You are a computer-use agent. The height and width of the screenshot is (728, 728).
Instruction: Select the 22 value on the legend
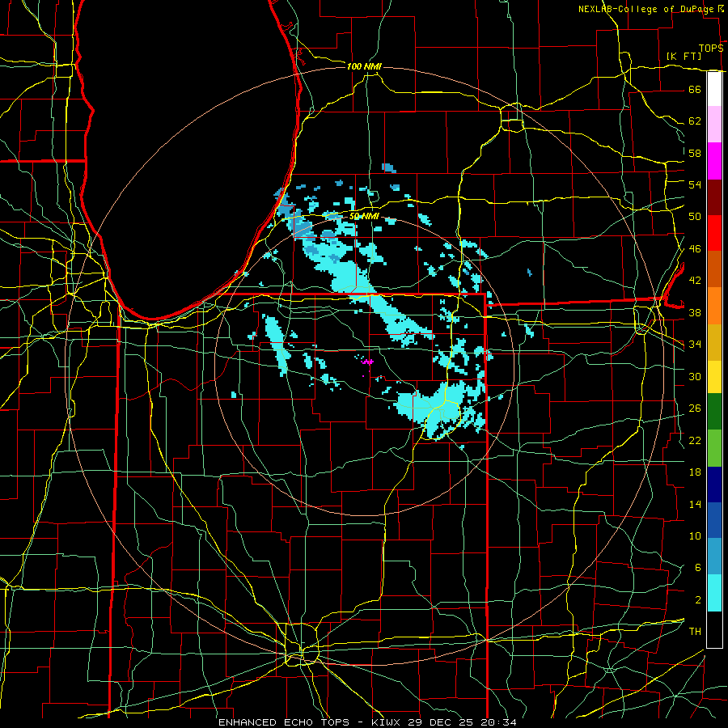pos(695,440)
